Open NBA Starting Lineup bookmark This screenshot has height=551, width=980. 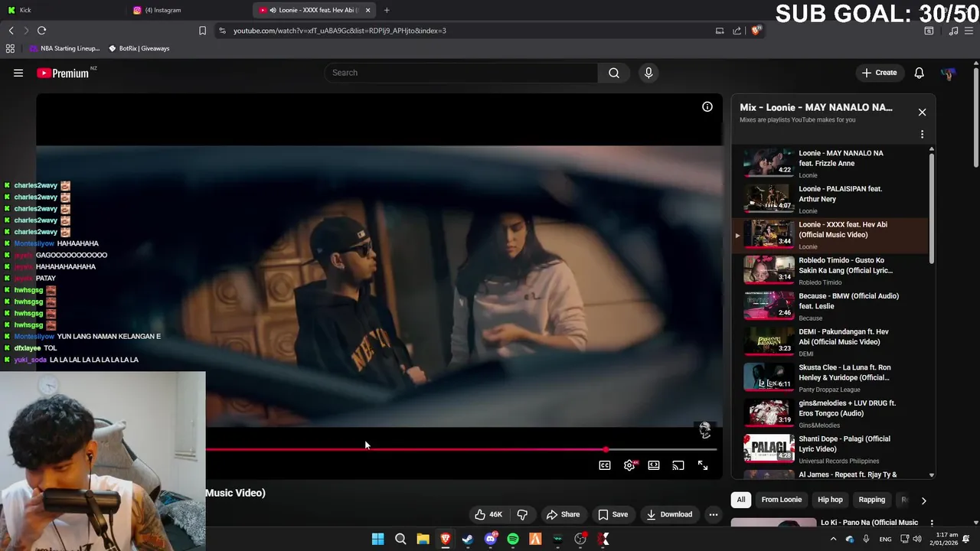tap(64, 48)
